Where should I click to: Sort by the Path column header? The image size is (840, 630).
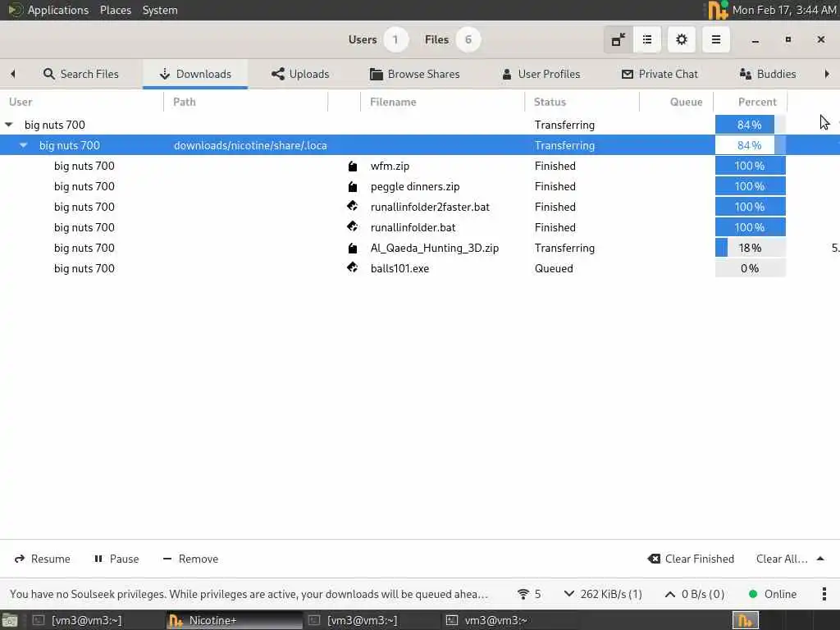185,102
